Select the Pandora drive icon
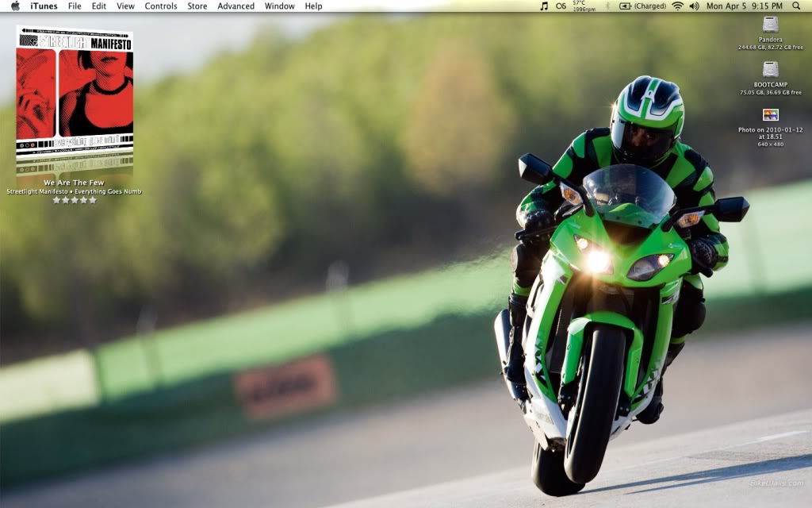812x508 pixels. pyautogui.click(x=771, y=25)
